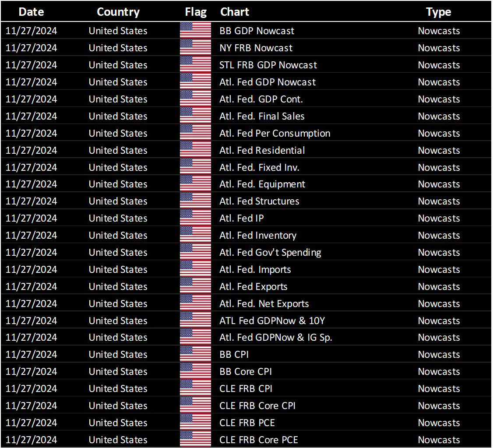Select the Atl. Fed GDPNow & IG Sp. chart name
The height and width of the screenshot is (448, 493).
pyautogui.click(x=276, y=338)
